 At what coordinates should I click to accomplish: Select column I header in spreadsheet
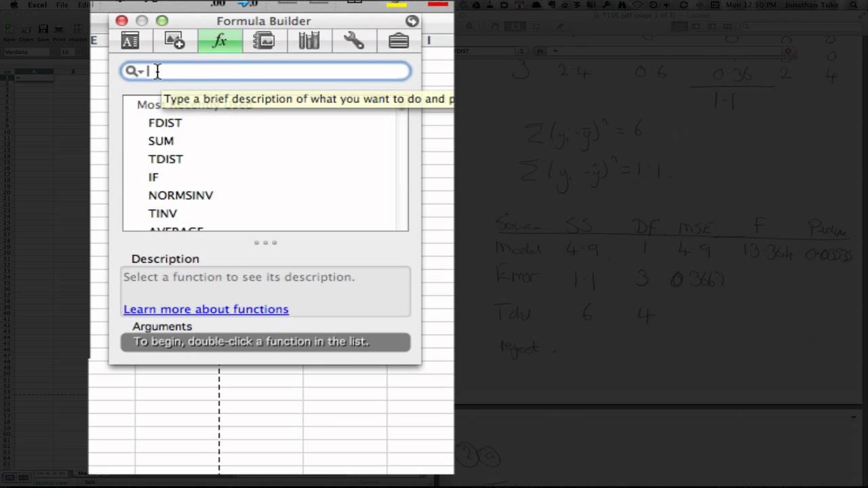pyautogui.click(x=429, y=41)
